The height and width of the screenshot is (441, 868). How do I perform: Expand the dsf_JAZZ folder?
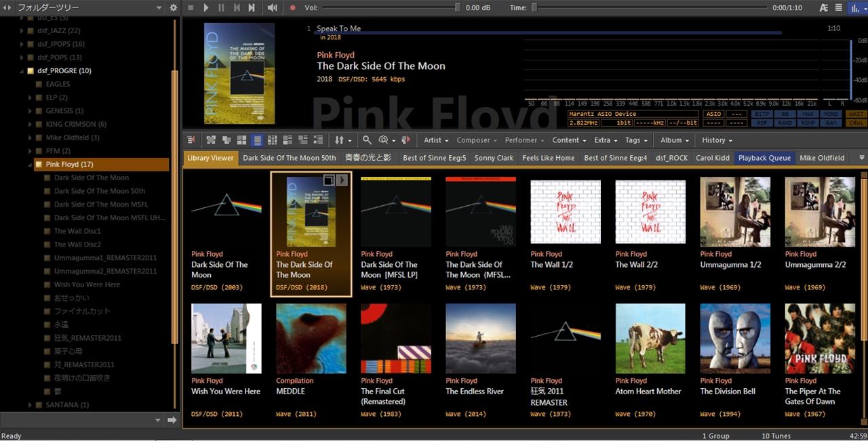[22, 30]
